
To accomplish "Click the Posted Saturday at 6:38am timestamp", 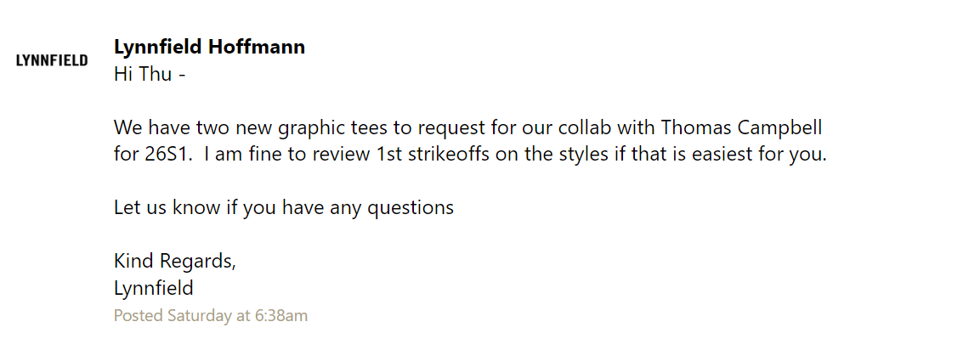I will 211,316.
